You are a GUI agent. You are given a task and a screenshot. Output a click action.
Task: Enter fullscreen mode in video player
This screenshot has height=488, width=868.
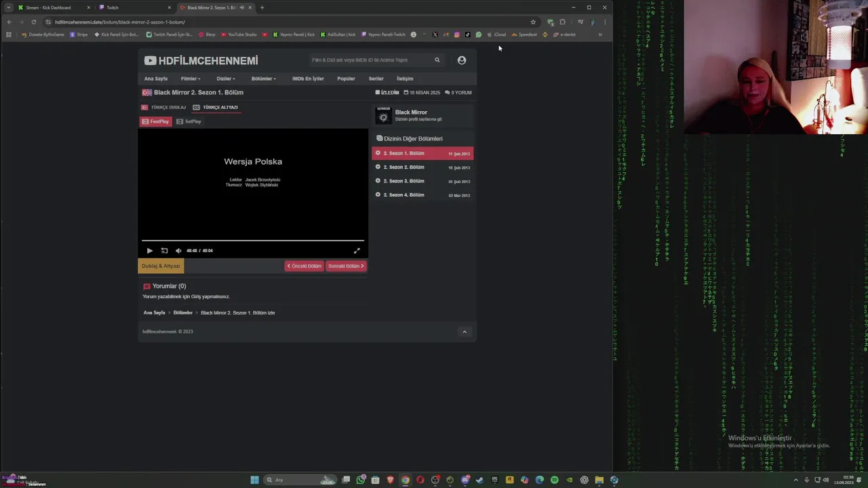[357, 251]
